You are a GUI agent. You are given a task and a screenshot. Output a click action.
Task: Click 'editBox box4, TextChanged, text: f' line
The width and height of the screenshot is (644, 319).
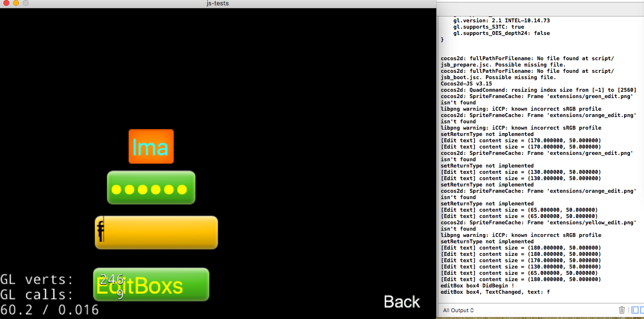[x=495, y=292]
